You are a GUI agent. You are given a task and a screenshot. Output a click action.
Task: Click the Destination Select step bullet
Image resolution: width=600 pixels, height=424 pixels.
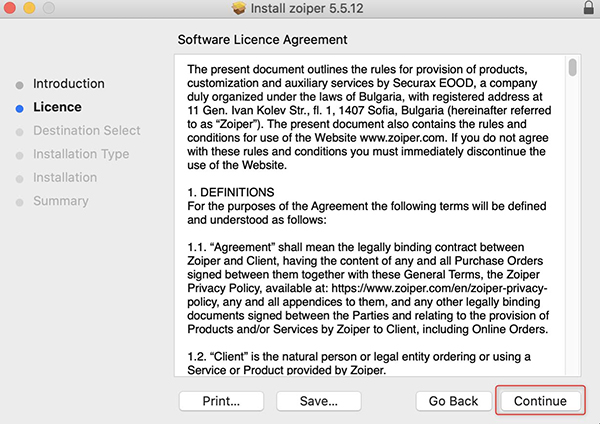(x=20, y=132)
